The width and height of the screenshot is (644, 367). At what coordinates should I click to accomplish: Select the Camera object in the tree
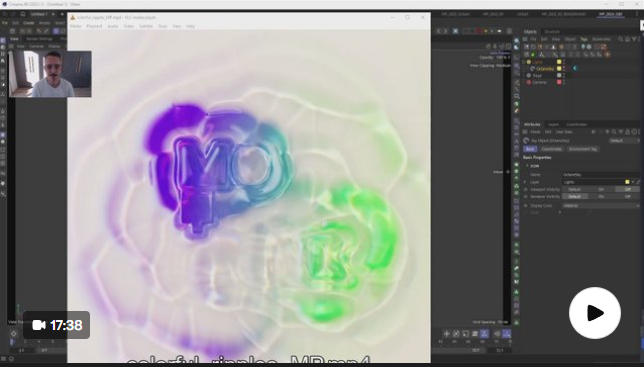point(540,82)
